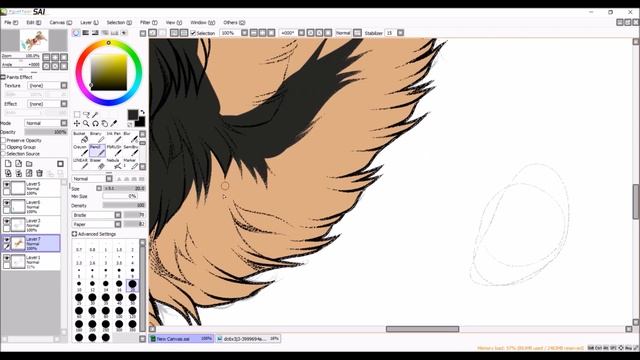Select the rectangular Selection tool
The height and width of the screenshot is (360, 640).
pos(77,115)
